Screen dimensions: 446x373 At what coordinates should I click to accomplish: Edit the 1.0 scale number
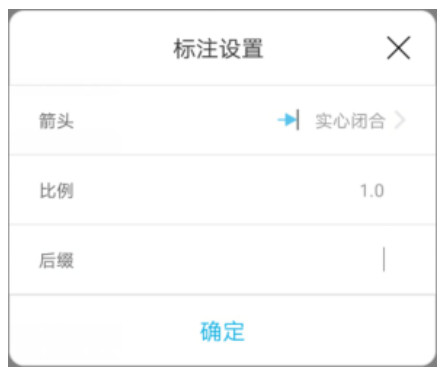pos(372,191)
